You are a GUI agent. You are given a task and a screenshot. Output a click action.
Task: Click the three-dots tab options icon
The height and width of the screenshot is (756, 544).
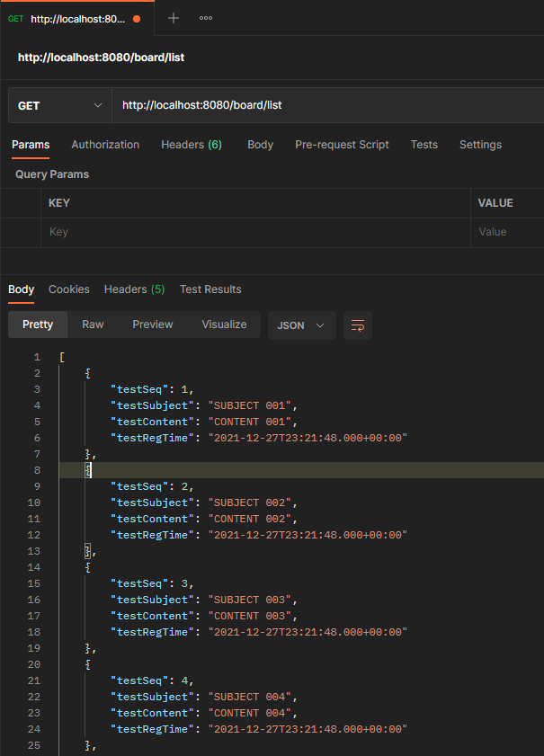[206, 18]
